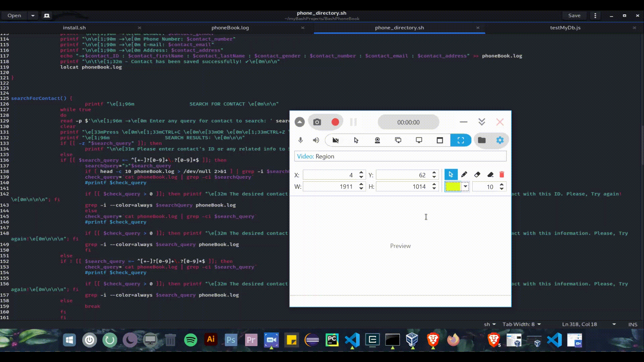
Task: Switch to the phoneBook.log tab
Action: (229, 27)
